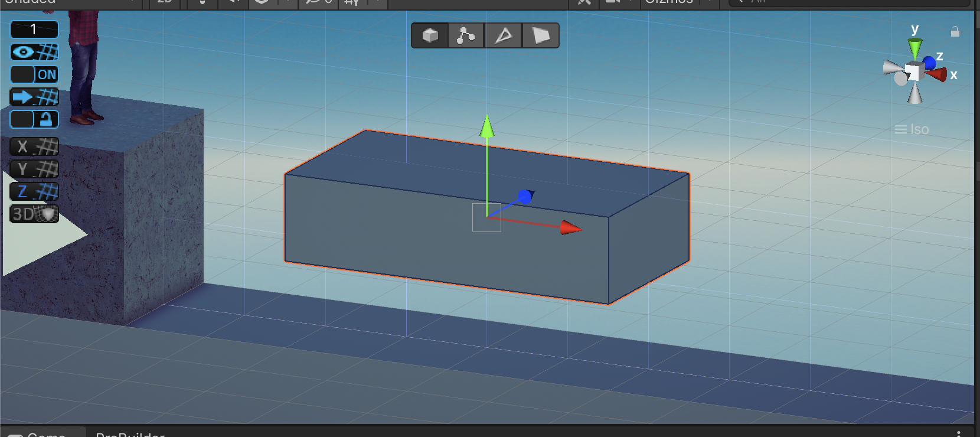The height and width of the screenshot is (437, 980).
Task: Click green Y-axis move handle arrow
Action: [487, 126]
